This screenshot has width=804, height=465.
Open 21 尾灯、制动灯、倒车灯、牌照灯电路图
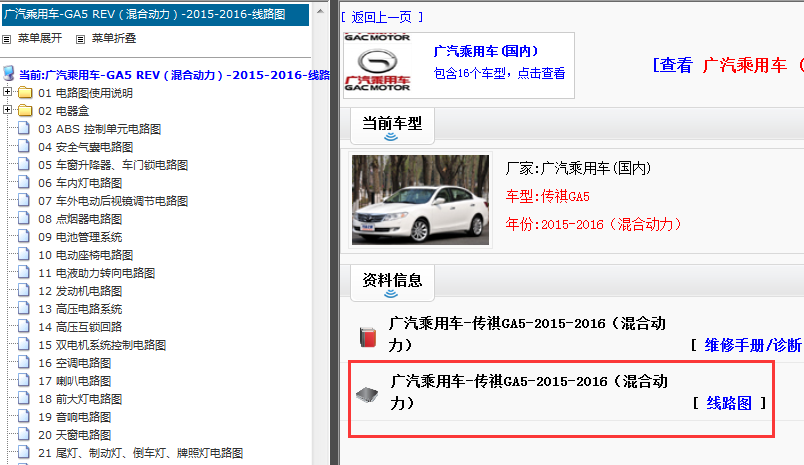coord(140,453)
